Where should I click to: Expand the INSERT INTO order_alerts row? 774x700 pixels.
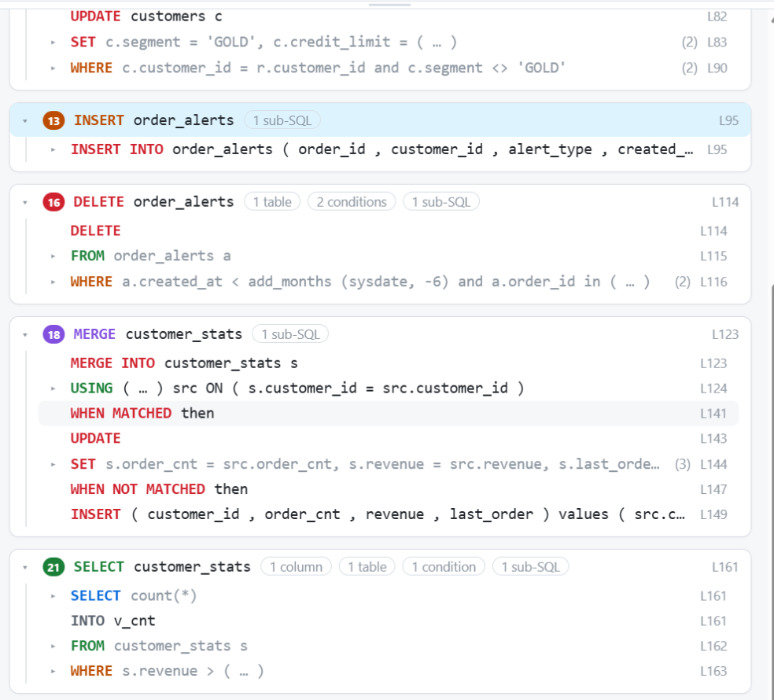(x=53, y=149)
